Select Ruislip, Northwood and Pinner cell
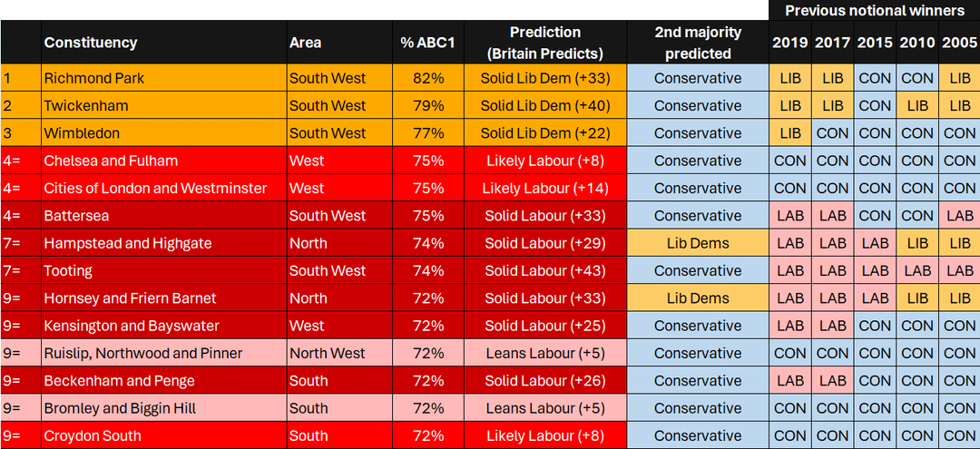This screenshot has height=449, width=980. [x=143, y=353]
